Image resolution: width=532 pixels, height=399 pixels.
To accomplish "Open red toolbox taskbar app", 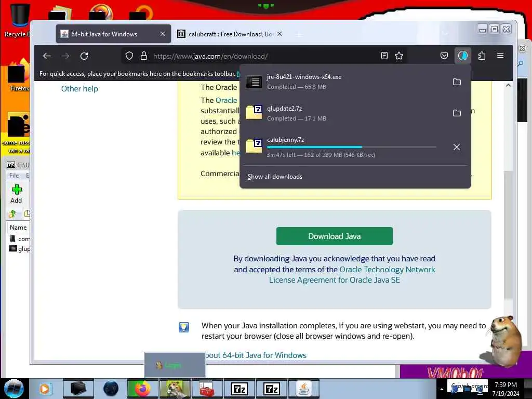I will pyautogui.click(x=206, y=389).
